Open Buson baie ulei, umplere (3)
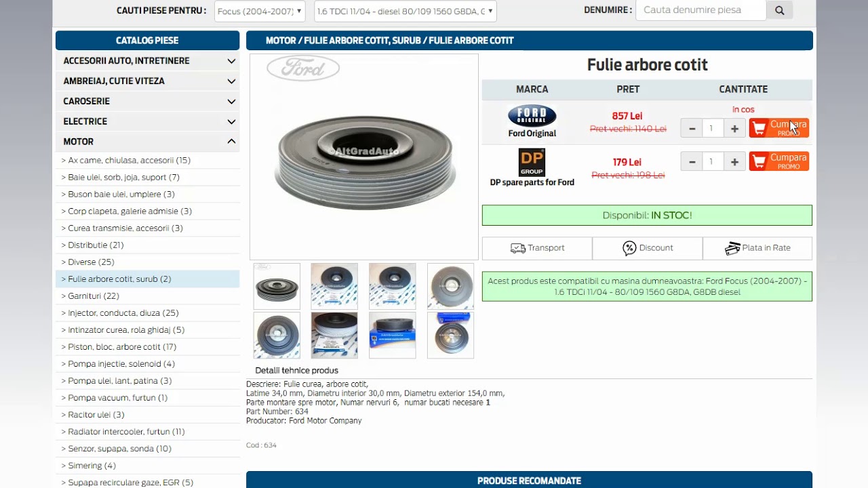Screen dimensions: 868x488 [118, 195]
